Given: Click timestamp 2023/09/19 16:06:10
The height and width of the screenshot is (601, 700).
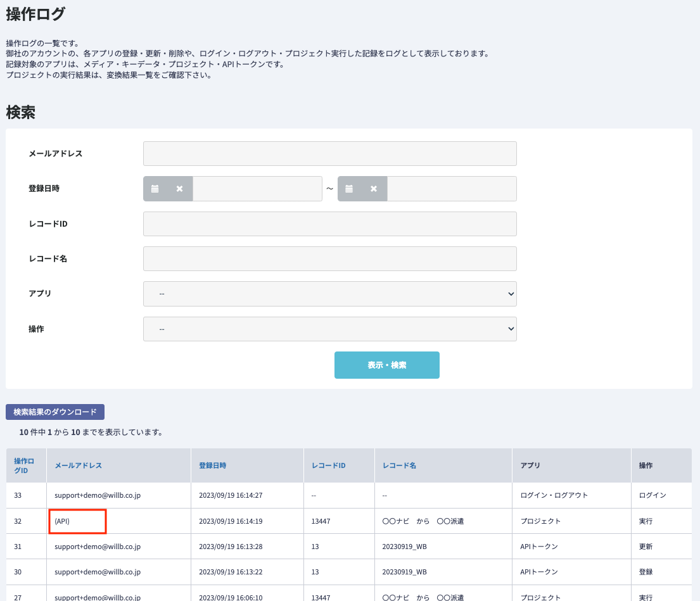Looking at the screenshot, I should pyautogui.click(x=231, y=597).
